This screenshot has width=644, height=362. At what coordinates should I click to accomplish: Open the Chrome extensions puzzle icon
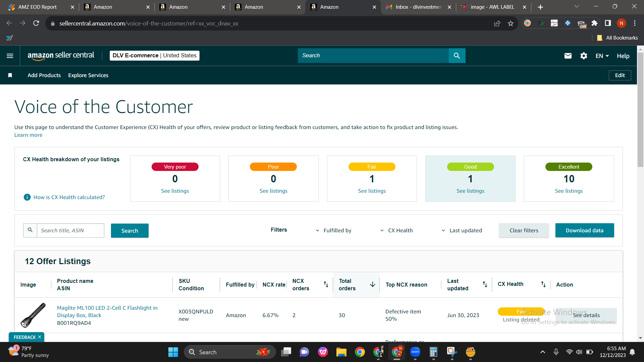pyautogui.click(x=594, y=23)
